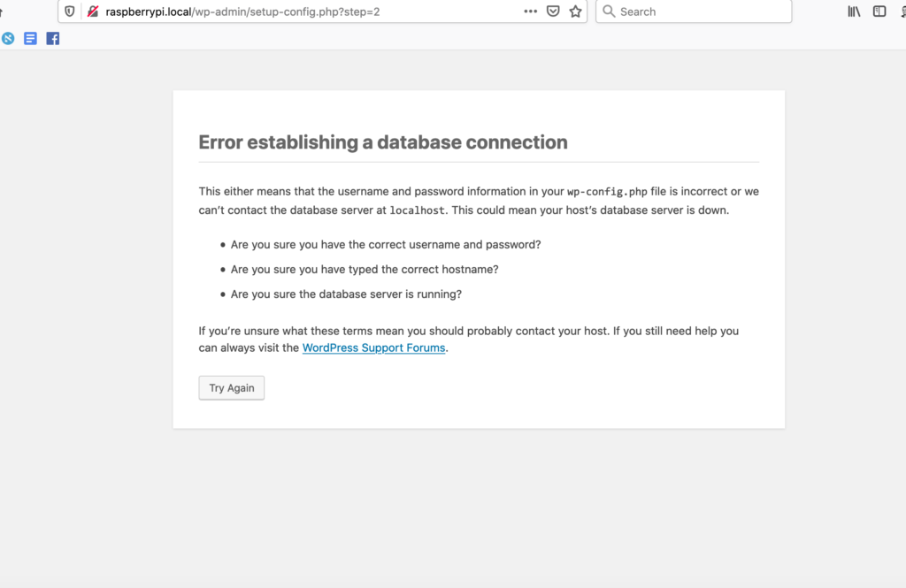
Task: Click the 'localhost' code text
Action: pos(418,210)
